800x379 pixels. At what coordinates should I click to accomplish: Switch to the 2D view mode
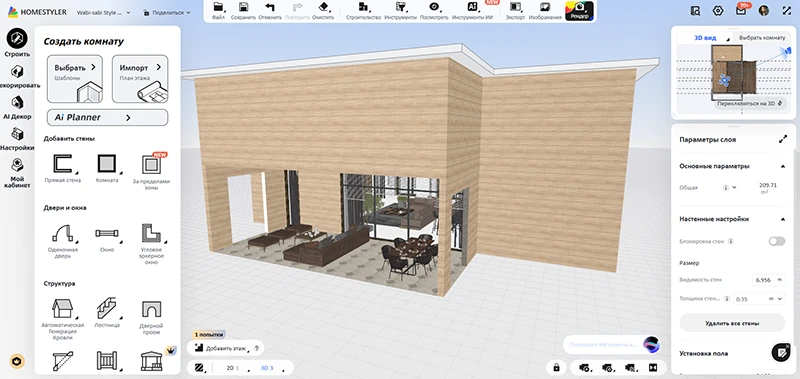[233, 367]
